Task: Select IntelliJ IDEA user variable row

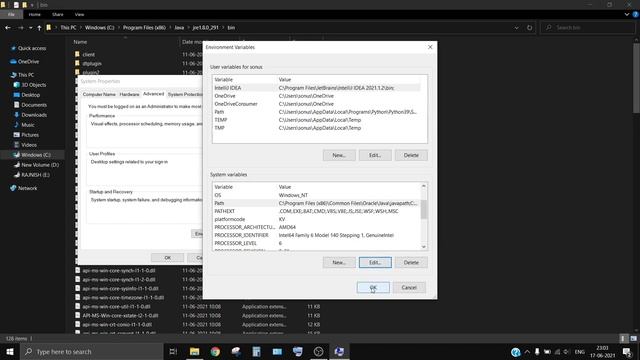Action: click(x=317, y=88)
